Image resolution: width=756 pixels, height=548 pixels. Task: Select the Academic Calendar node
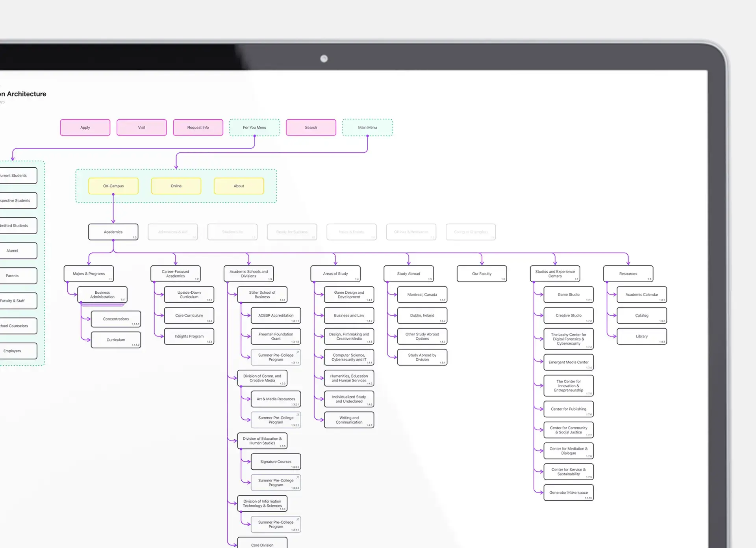(641, 294)
